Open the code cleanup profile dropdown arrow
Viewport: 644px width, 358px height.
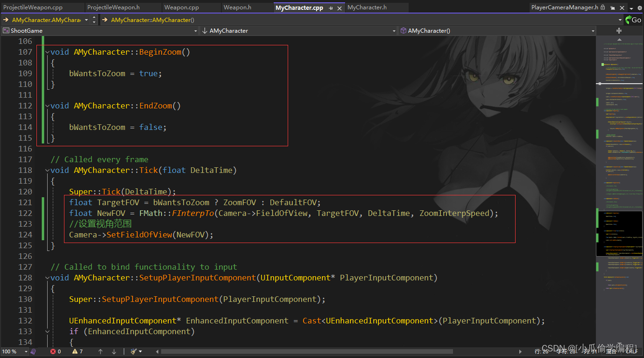[x=141, y=351]
